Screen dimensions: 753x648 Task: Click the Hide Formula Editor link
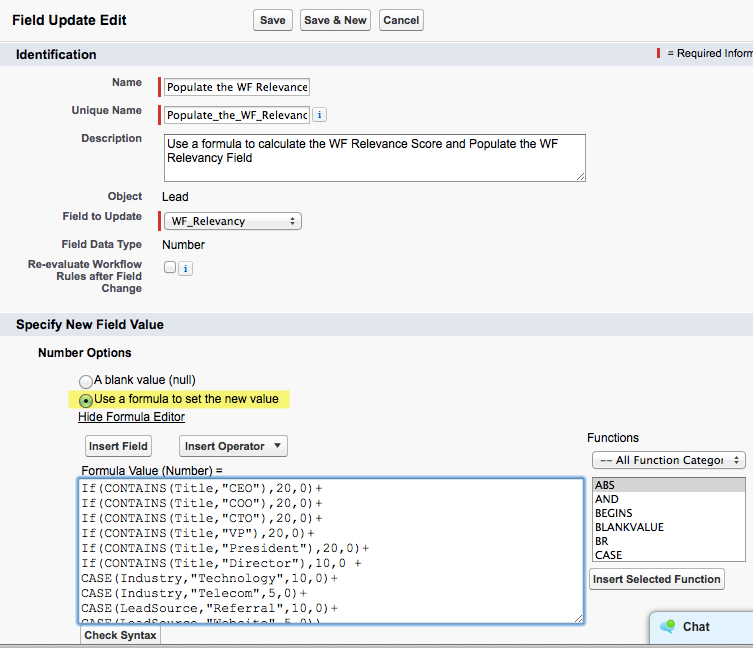[132, 416]
